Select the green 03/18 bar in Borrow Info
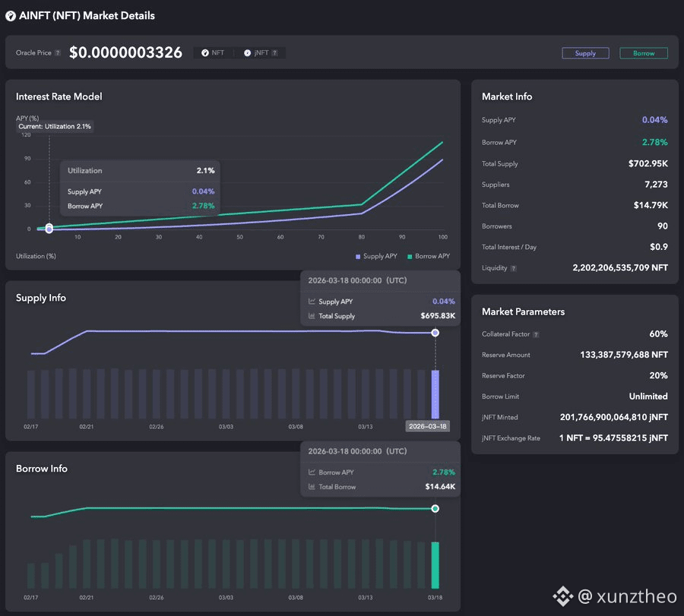This screenshot has height=616, width=684. point(435,564)
